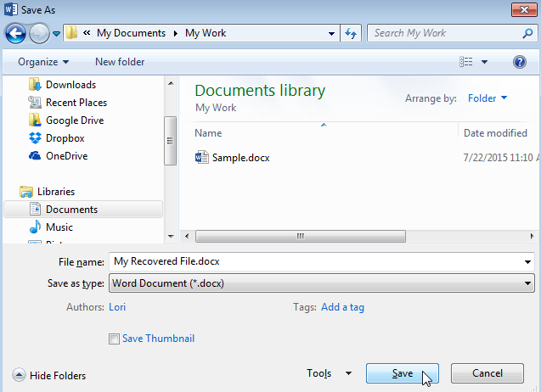Select the Sample.docx file
541x392 pixels.
(240, 158)
